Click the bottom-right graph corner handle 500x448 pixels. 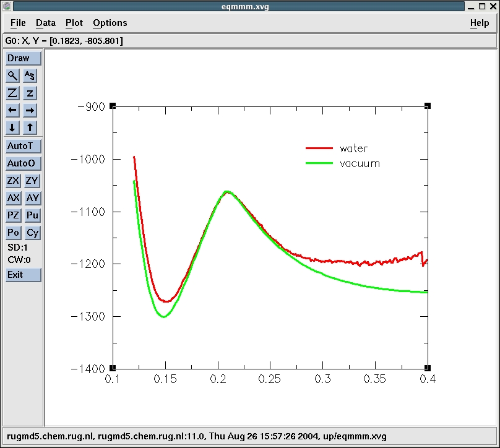pyautogui.click(x=428, y=368)
